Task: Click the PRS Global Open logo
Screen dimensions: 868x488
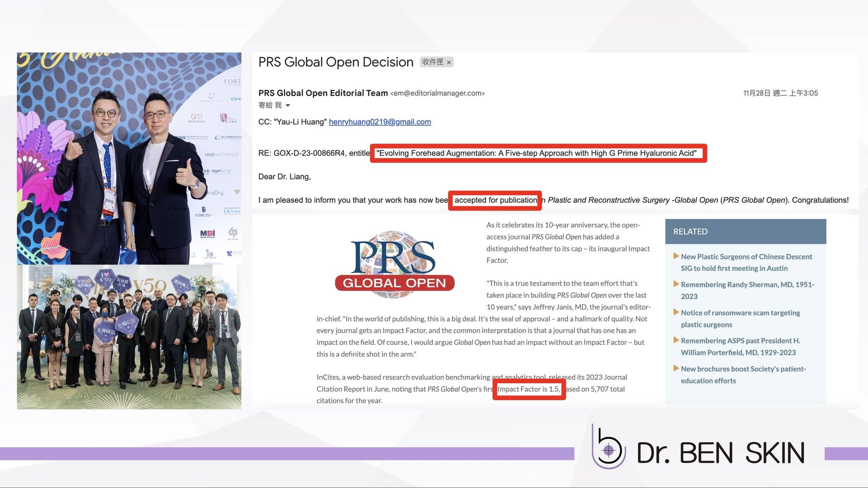Action: pyautogui.click(x=394, y=265)
